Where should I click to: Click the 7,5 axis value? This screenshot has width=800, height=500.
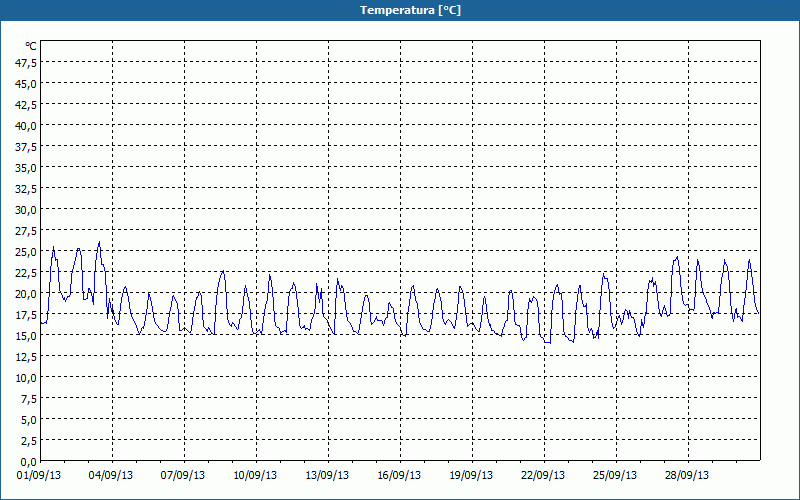[29, 399]
